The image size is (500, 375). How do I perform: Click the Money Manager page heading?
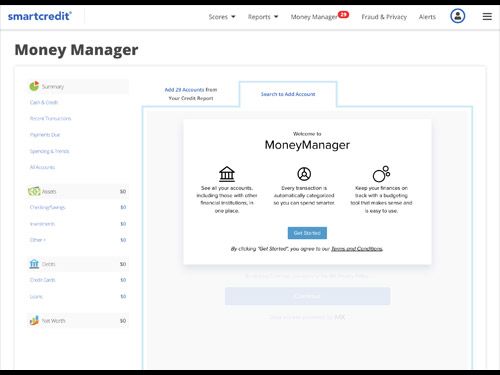[x=76, y=50]
